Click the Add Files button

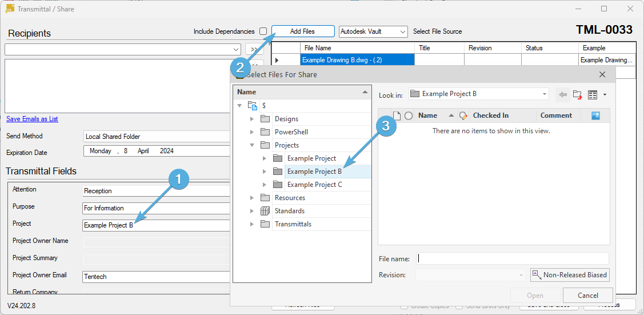[x=303, y=31]
